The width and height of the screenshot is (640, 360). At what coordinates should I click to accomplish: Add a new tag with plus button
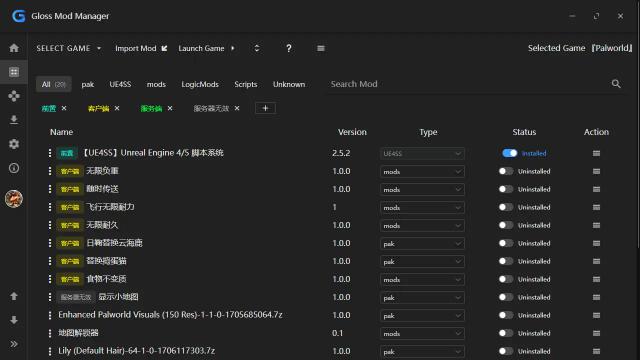pos(265,108)
